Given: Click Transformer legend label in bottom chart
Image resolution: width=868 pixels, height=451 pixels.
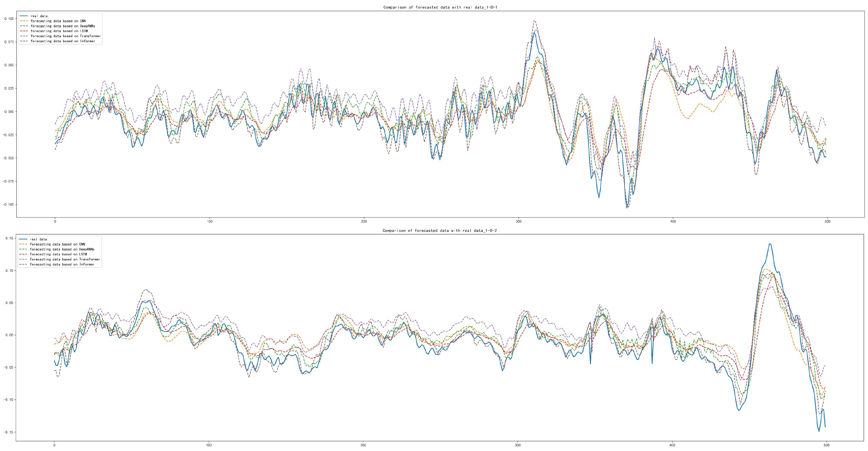Looking at the screenshot, I should [x=65, y=259].
